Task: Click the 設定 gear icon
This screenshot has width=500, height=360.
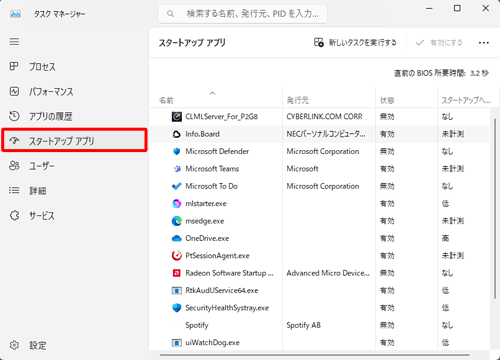Action: [14, 345]
